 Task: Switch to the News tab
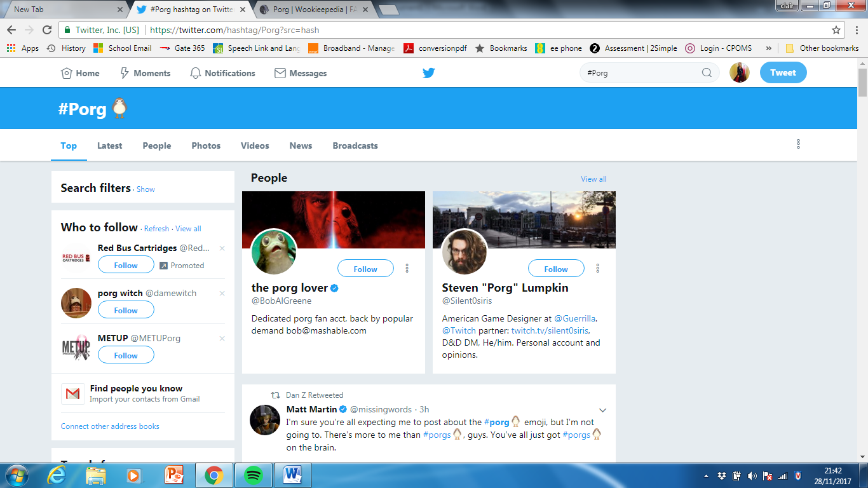301,146
